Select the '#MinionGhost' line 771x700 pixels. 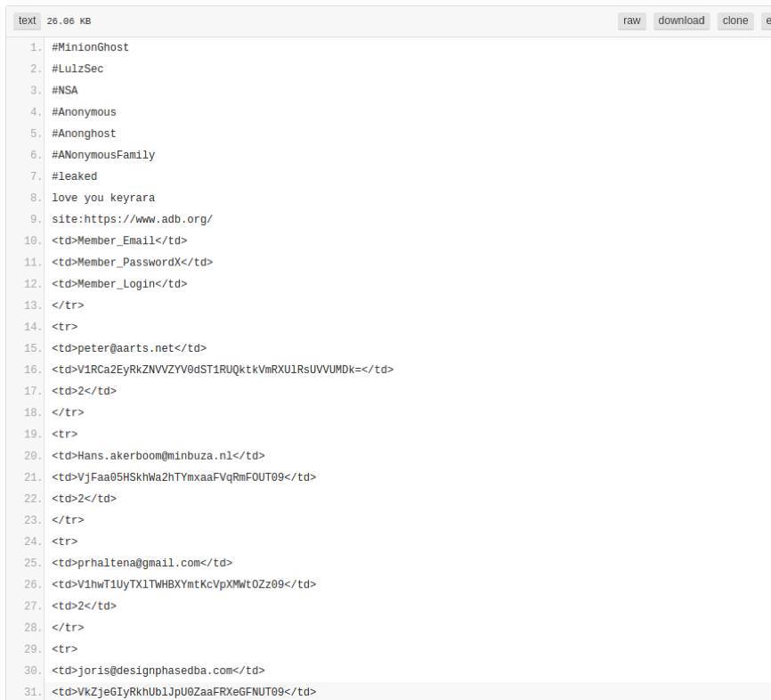click(91, 47)
